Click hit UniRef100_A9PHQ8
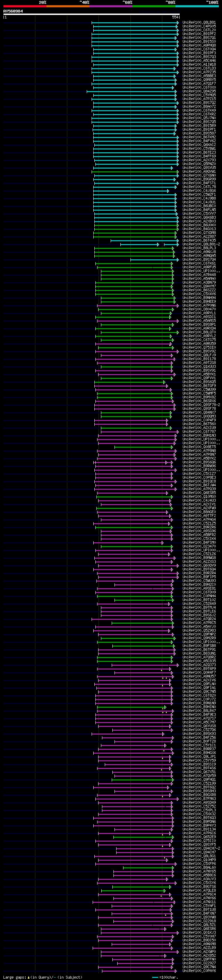 pos(199,45)
